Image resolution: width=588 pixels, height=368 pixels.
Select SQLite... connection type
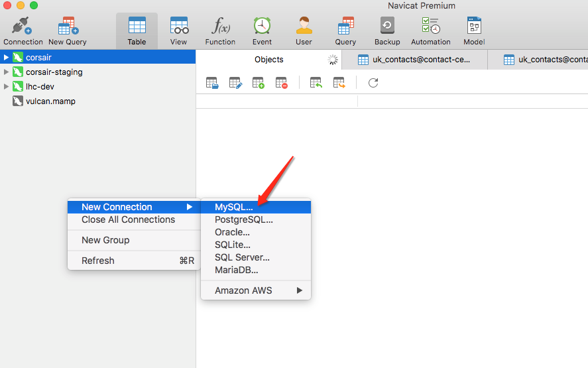256,245
